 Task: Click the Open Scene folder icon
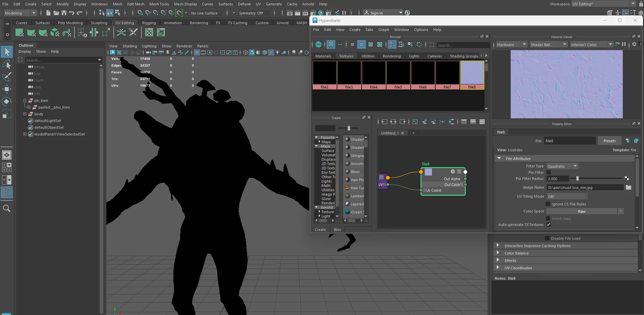point(56,13)
